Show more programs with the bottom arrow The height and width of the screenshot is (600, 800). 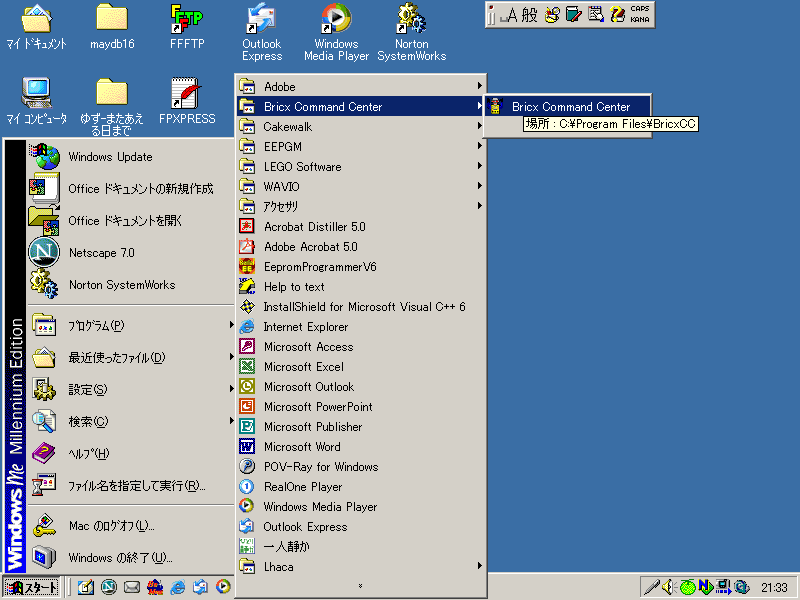click(x=361, y=587)
